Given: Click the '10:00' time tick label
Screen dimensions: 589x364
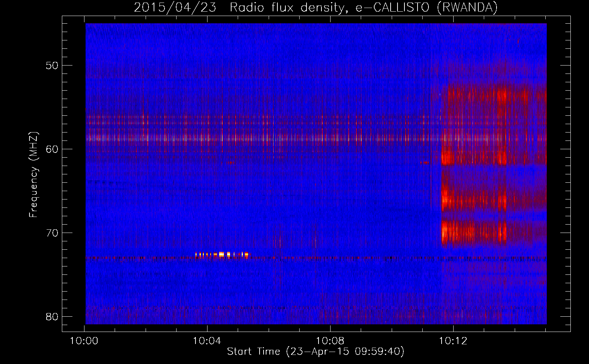Looking at the screenshot, I should click(84, 341).
